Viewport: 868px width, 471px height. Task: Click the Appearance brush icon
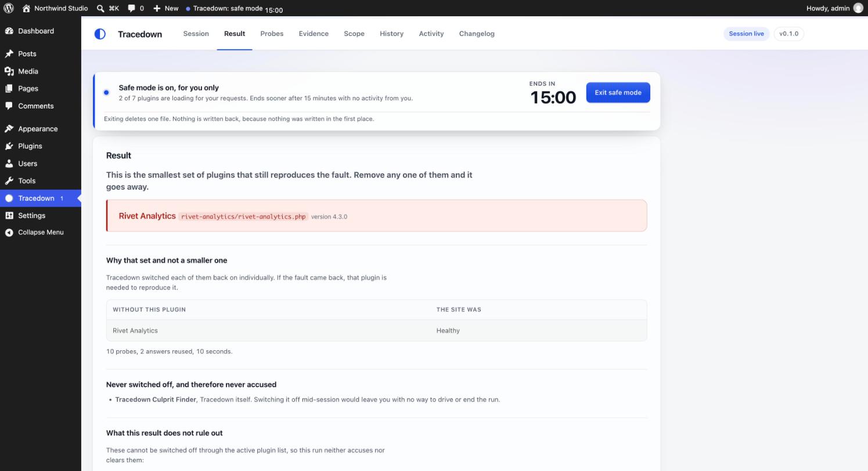click(9, 128)
